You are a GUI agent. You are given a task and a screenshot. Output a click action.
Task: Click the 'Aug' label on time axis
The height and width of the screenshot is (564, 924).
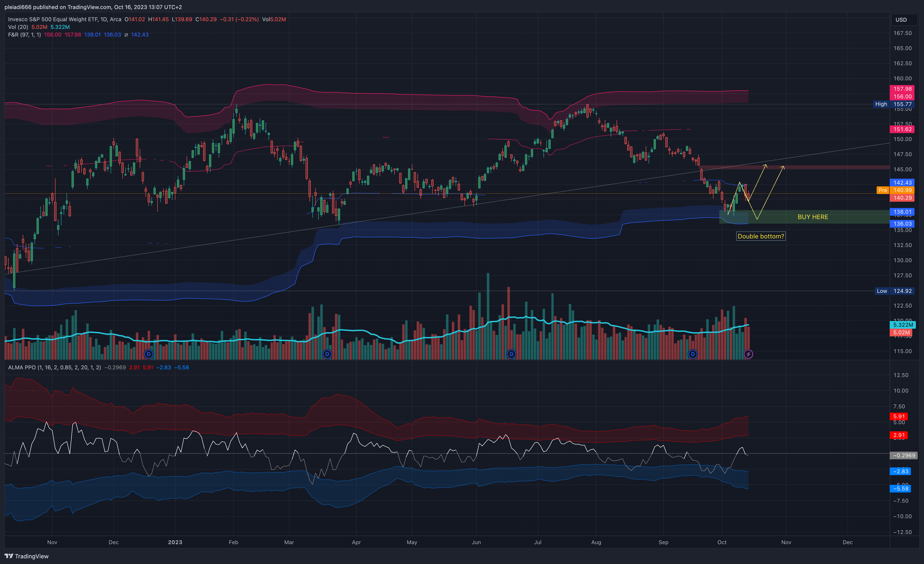(596, 542)
